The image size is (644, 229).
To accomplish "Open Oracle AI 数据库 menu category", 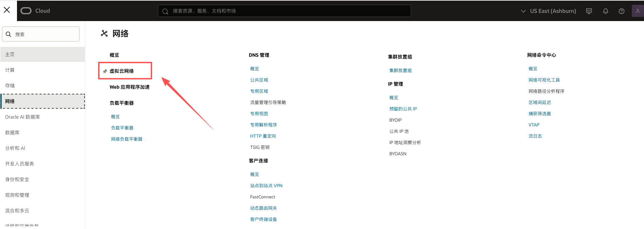I will (22, 117).
